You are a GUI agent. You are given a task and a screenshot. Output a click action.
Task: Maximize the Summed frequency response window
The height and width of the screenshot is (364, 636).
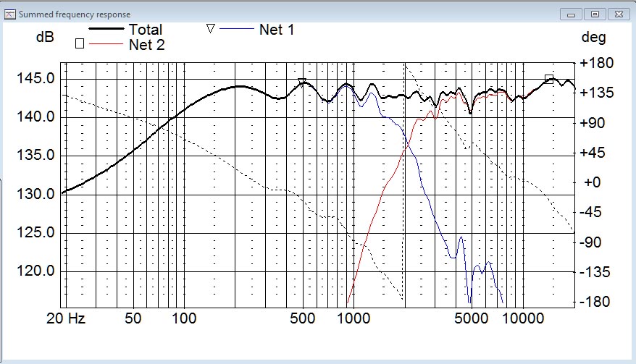[x=595, y=14]
